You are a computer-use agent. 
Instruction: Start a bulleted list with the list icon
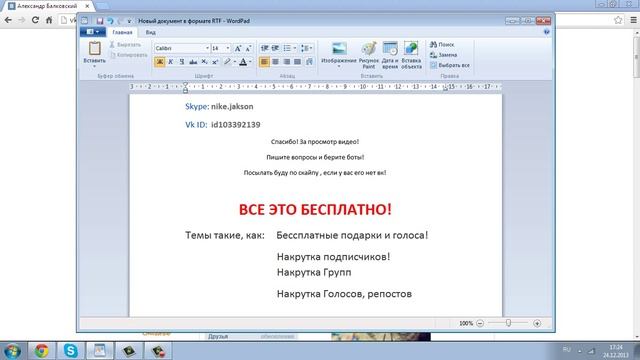pos(287,48)
